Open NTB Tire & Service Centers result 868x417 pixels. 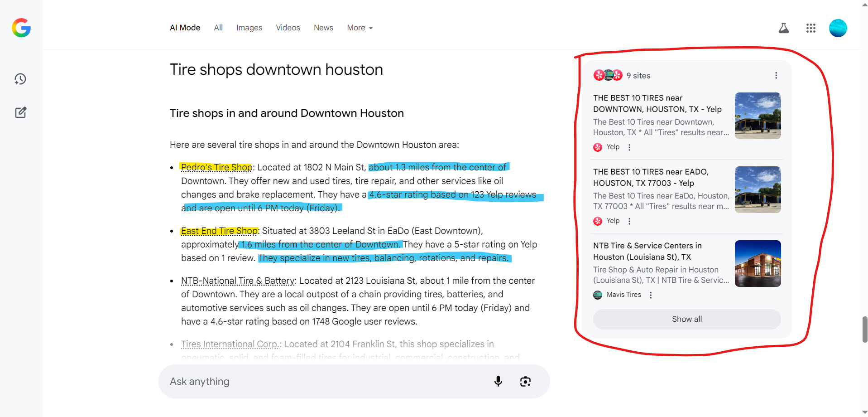(647, 251)
